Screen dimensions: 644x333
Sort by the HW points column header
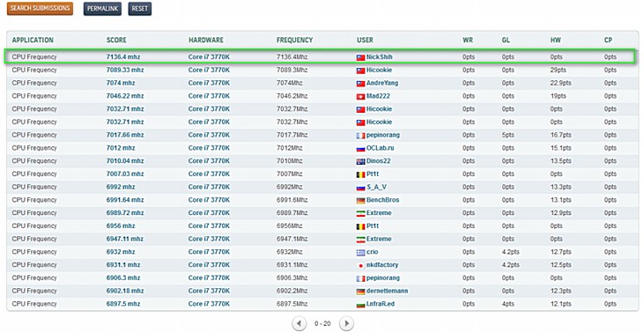click(x=555, y=41)
